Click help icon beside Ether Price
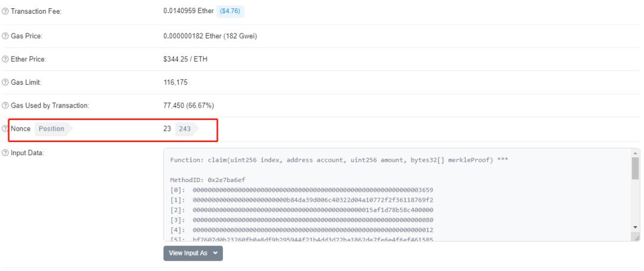 coord(5,59)
